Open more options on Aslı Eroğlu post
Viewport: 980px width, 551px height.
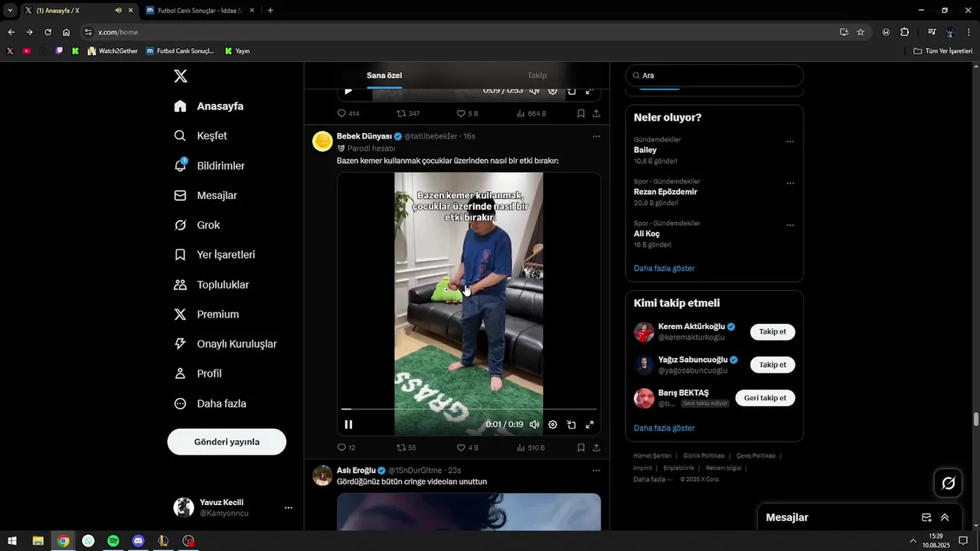click(x=596, y=470)
